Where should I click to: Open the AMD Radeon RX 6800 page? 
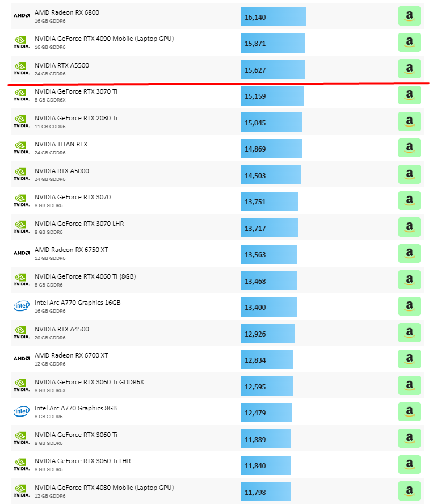click(66, 12)
